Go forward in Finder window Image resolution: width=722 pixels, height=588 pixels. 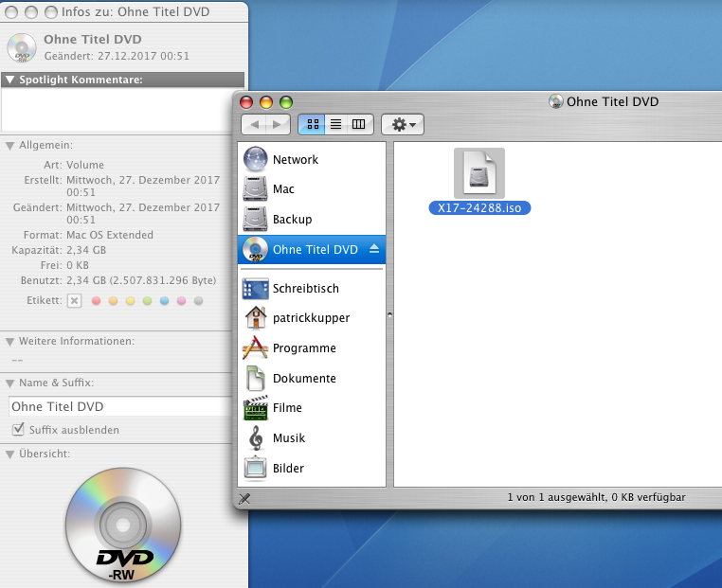tap(278, 124)
